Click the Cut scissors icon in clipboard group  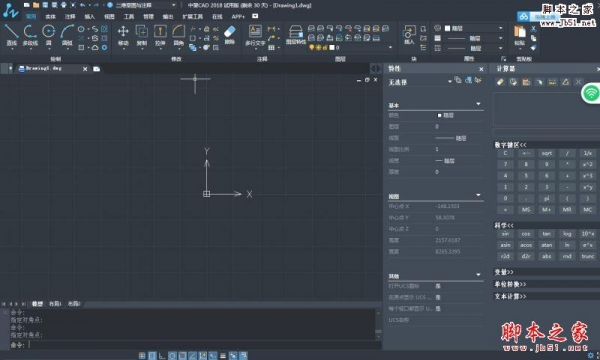(x=533, y=29)
